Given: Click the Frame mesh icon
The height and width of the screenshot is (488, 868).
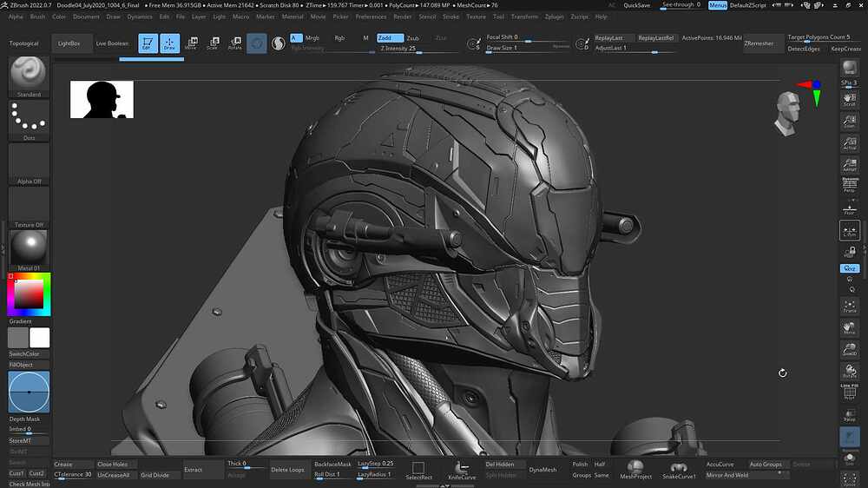Looking at the screenshot, I should click(849, 307).
